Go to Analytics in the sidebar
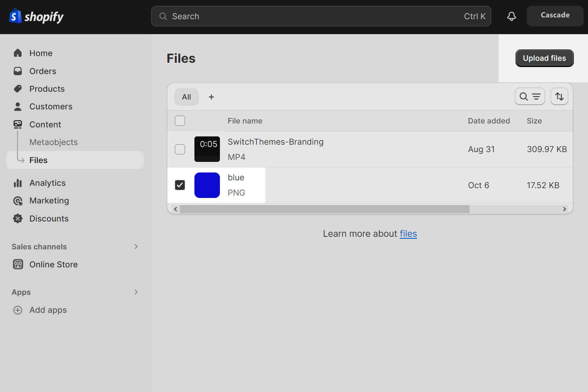 click(47, 183)
